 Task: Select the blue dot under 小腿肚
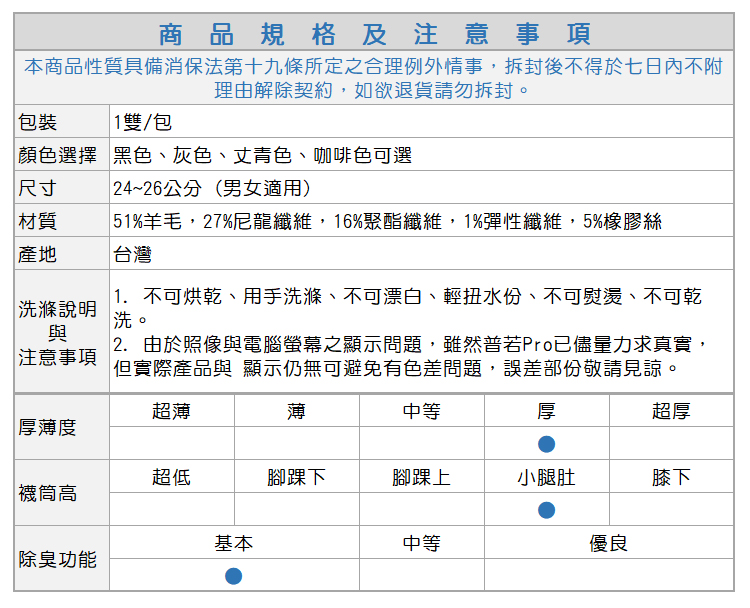click(x=546, y=510)
